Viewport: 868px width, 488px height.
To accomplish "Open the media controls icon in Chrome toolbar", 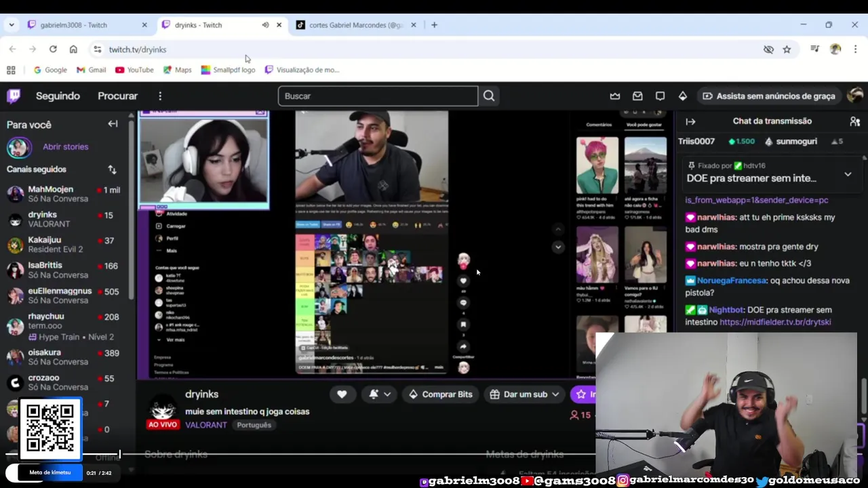I will (x=815, y=49).
